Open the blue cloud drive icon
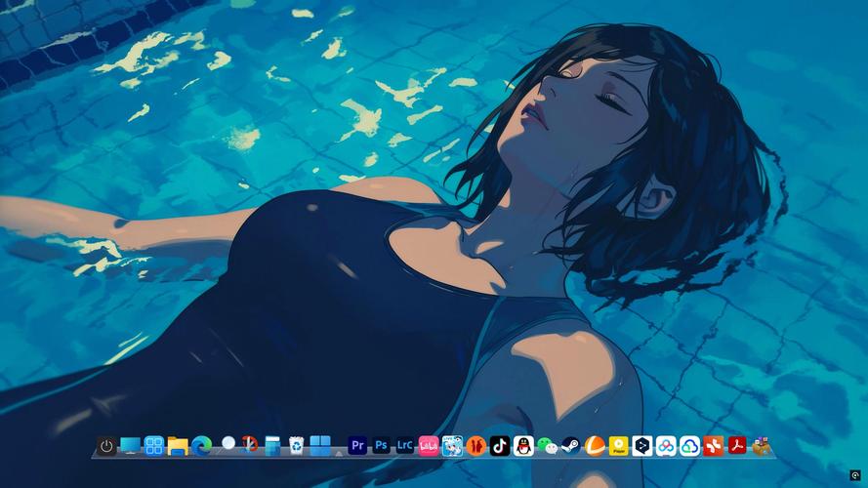Viewport: 868px width, 488px height. click(x=689, y=445)
